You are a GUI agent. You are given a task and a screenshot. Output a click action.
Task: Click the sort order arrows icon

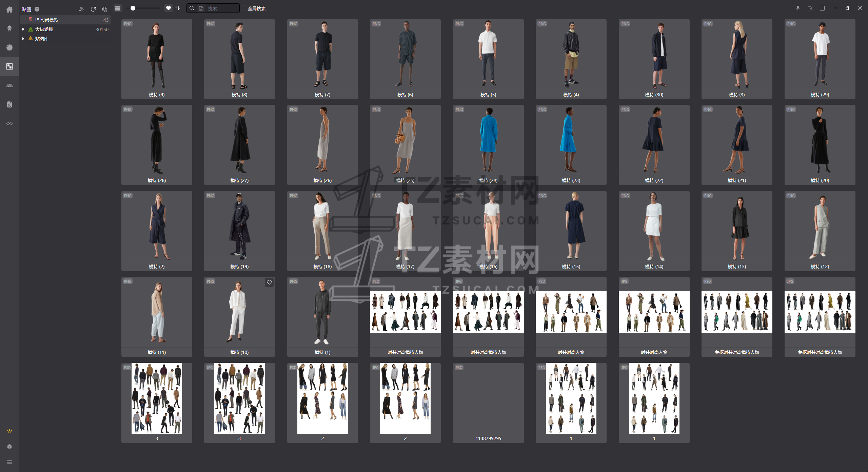178,8
